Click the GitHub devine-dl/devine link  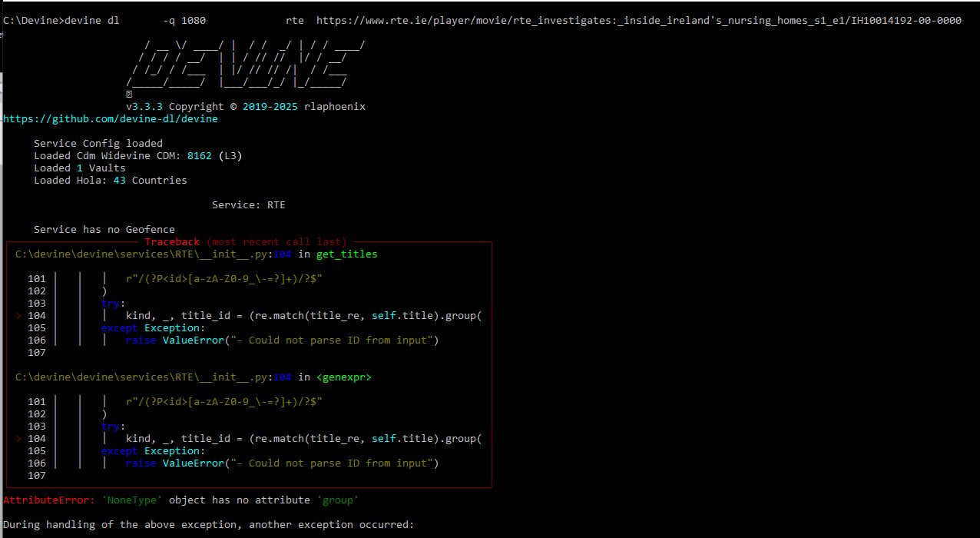coord(111,118)
